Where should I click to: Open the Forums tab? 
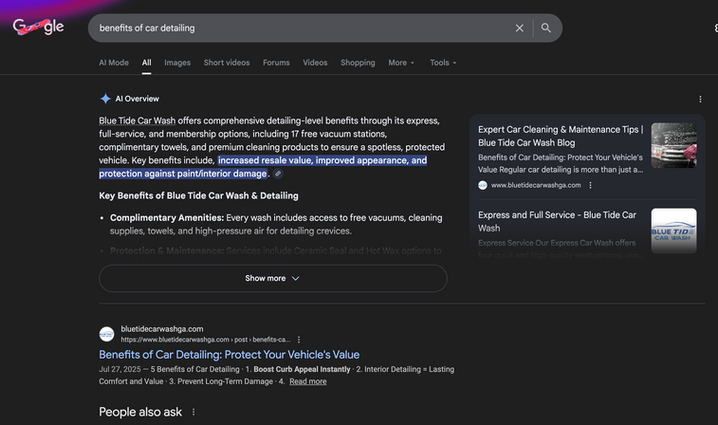(x=276, y=62)
